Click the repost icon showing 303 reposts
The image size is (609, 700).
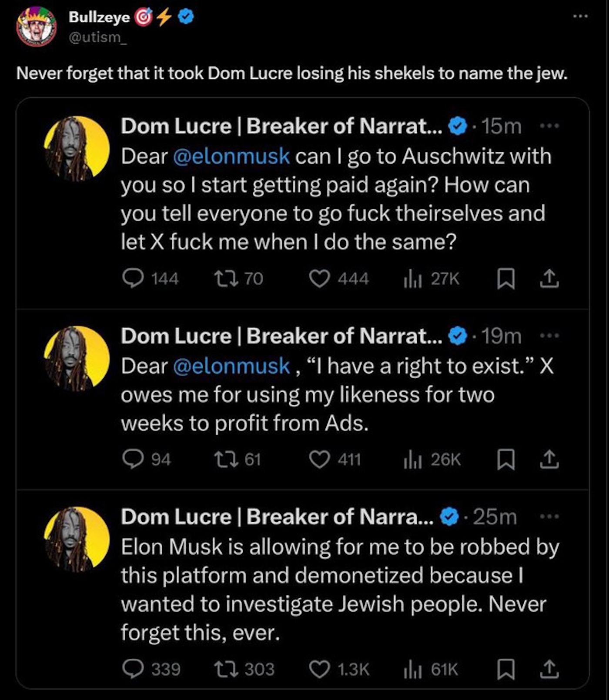(226, 669)
